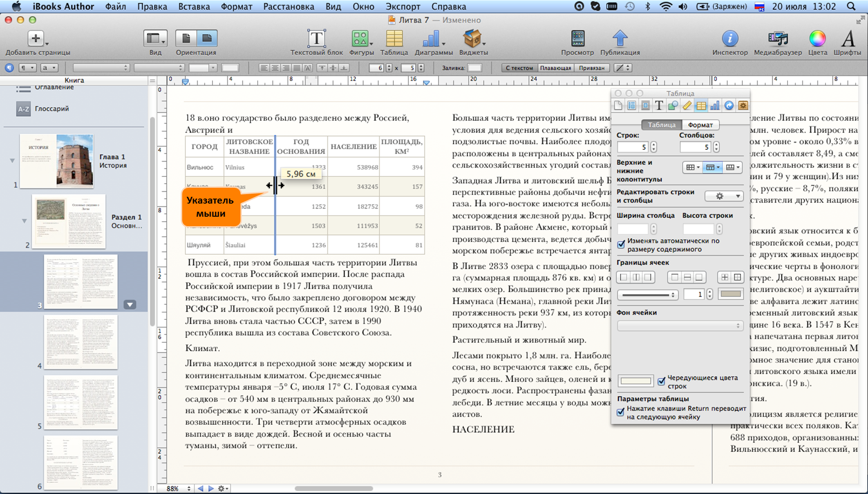Open the Colors (Цвета) wheel
Image resolution: width=868 pixels, height=494 pixels.
(817, 39)
